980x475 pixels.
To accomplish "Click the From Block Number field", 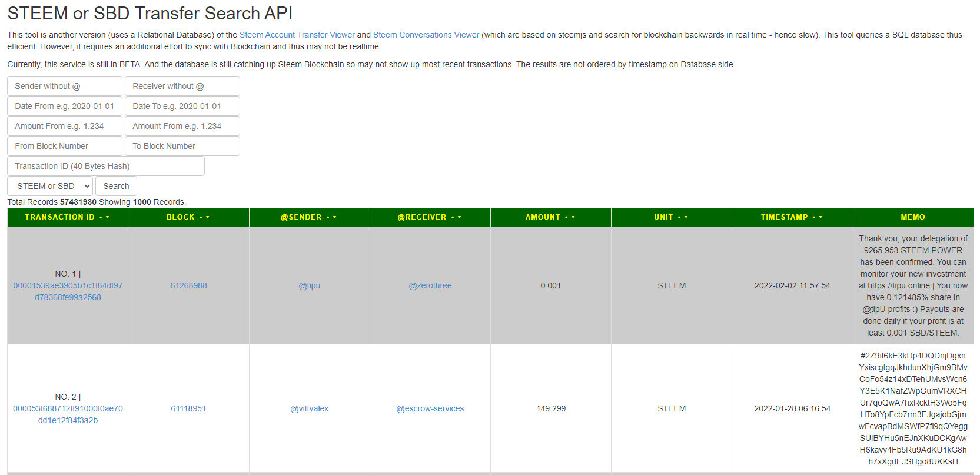I will click(x=65, y=146).
